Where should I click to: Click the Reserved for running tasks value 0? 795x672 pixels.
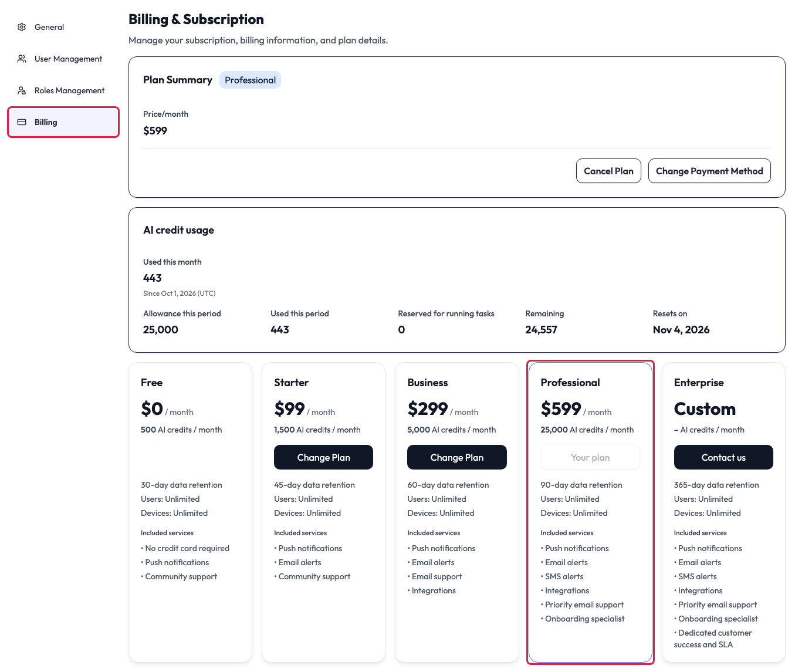(x=401, y=330)
